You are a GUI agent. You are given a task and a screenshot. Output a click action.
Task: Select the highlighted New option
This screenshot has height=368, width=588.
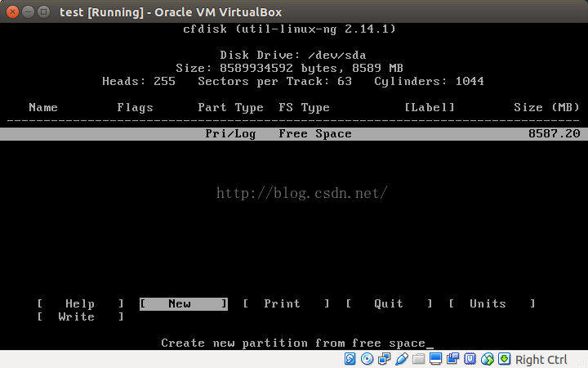pyautogui.click(x=184, y=303)
